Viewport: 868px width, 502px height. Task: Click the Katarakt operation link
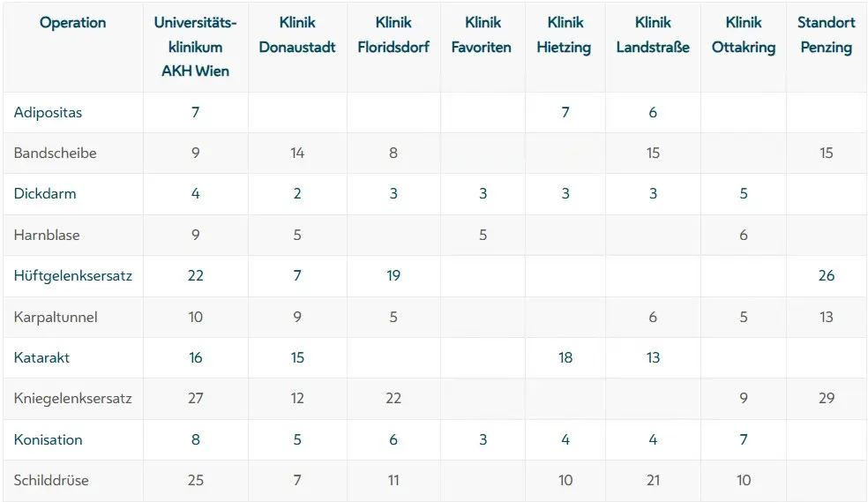tap(41, 357)
